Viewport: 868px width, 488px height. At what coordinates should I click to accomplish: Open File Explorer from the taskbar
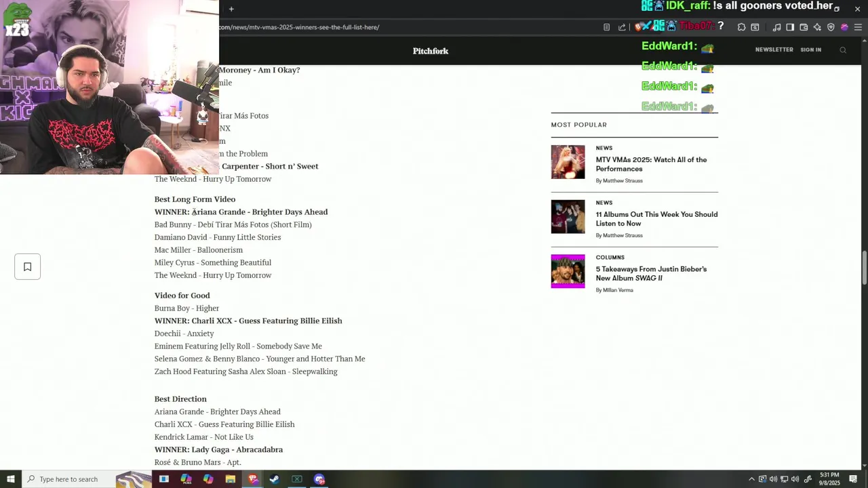point(231,479)
